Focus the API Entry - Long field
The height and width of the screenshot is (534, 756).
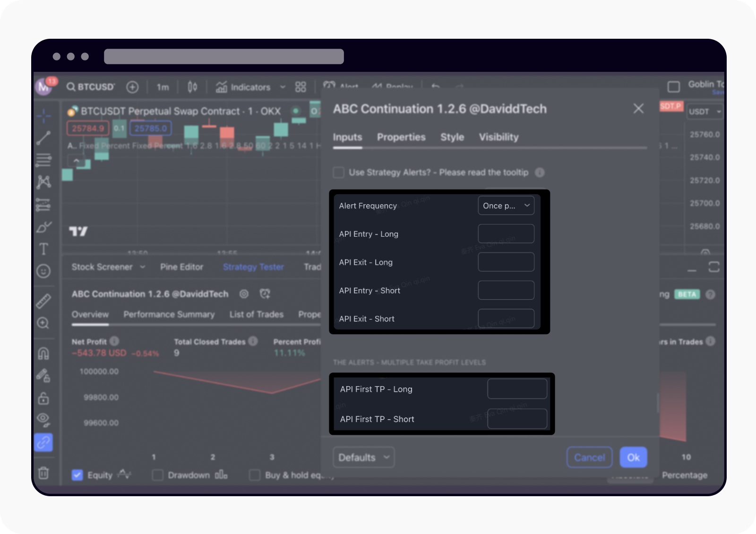tap(506, 234)
